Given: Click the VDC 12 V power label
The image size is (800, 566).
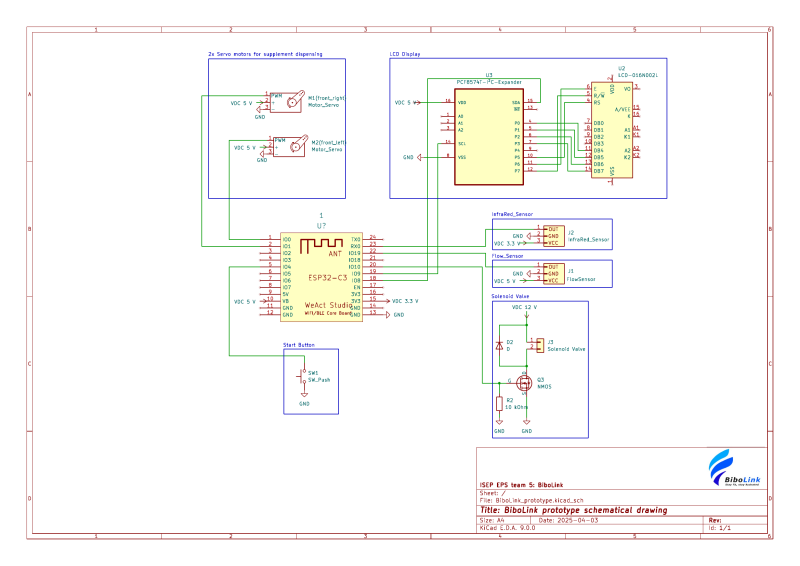Looking at the screenshot, I should pos(525,307).
